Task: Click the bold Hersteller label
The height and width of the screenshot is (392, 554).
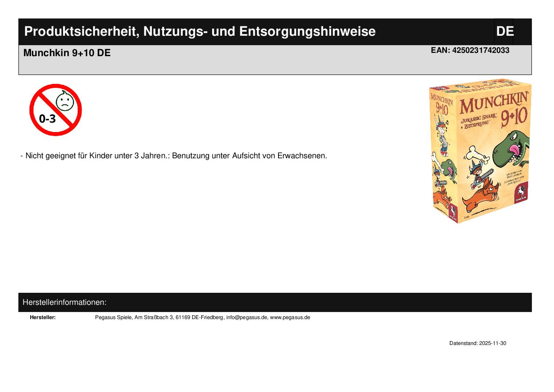Action: pyautogui.click(x=43, y=317)
